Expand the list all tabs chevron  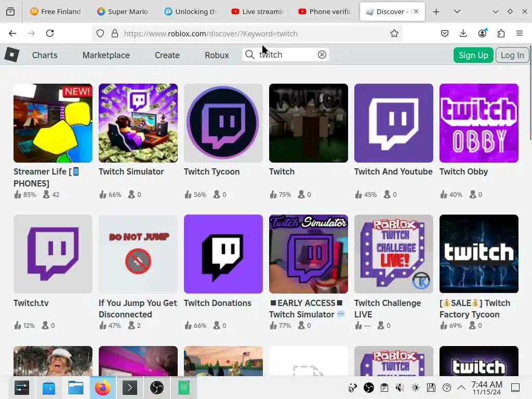click(x=457, y=11)
